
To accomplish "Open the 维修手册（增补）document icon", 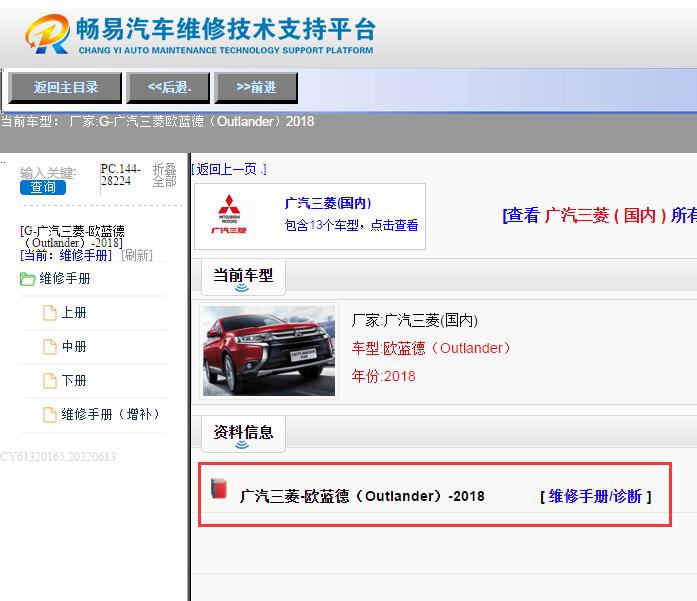I will 49,415.
